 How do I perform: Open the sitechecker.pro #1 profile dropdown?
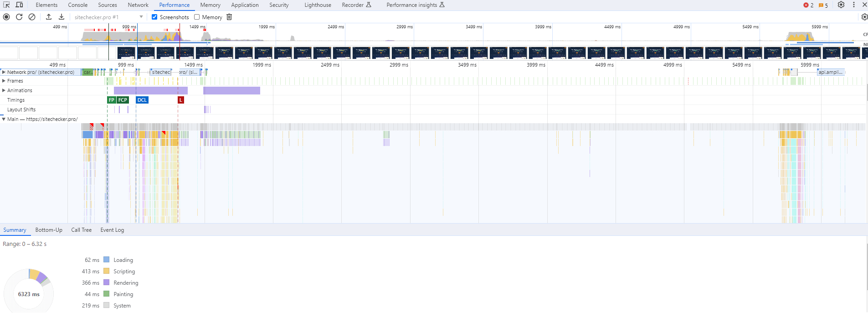point(108,17)
